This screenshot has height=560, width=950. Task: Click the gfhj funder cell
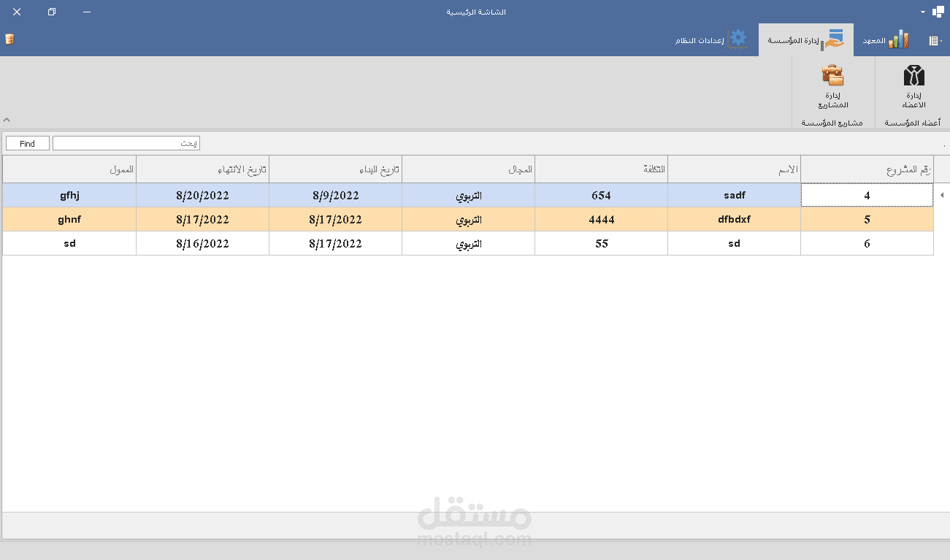pyautogui.click(x=69, y=196)
